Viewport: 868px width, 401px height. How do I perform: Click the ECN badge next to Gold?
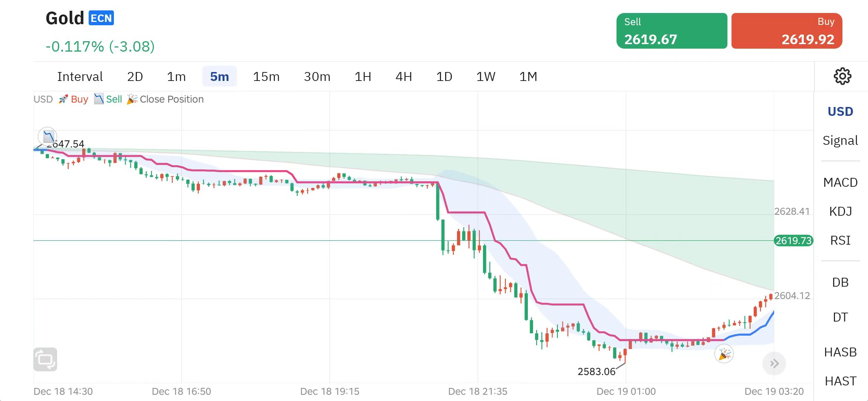(x=101, y=18)
